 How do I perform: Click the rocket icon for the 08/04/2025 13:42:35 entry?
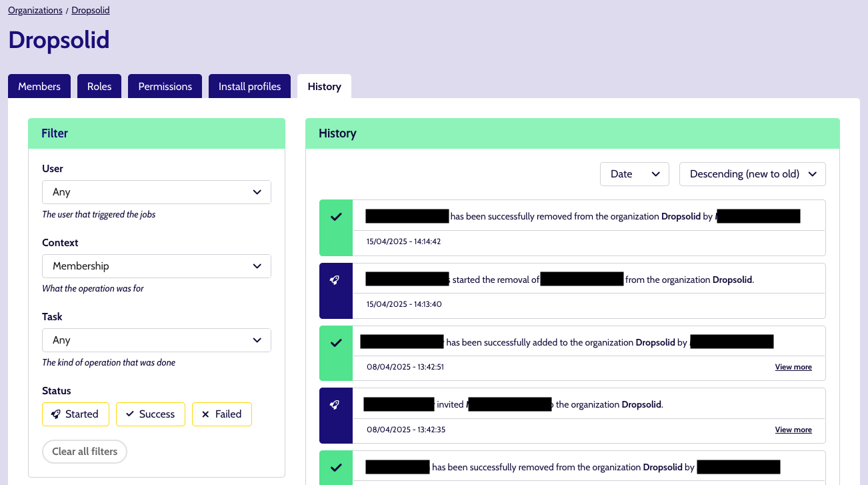click(336, 405)
